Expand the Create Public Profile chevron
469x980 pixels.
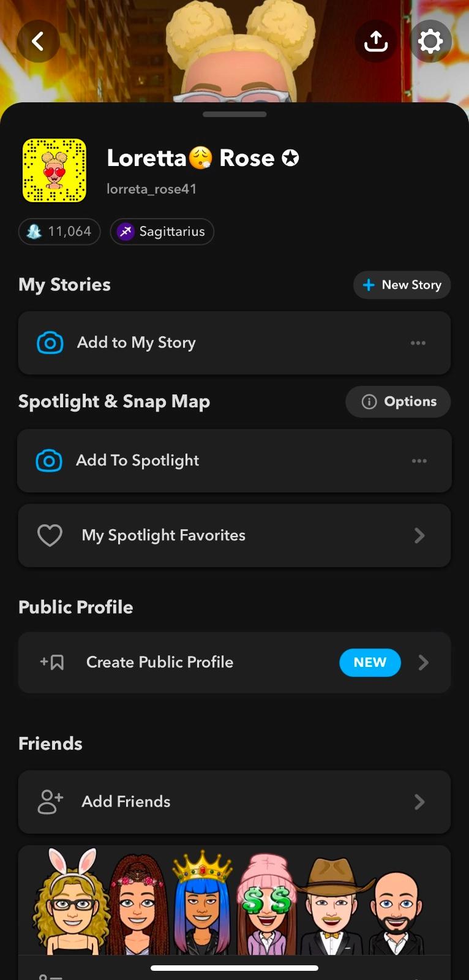[x=423, y=663]
